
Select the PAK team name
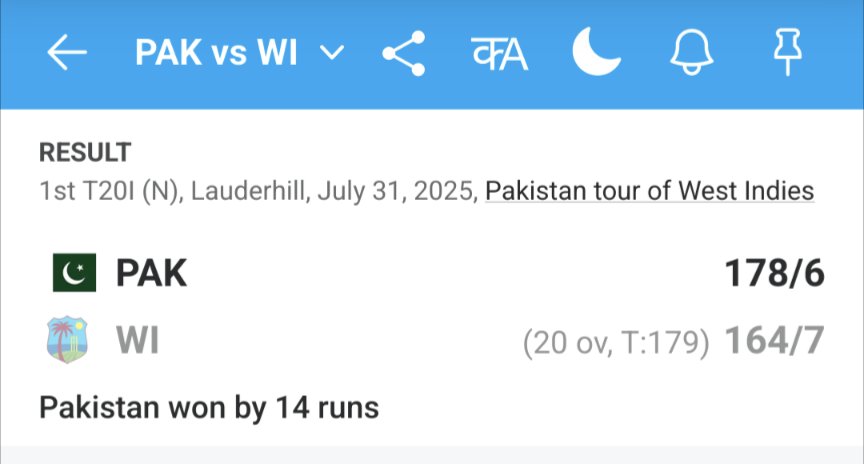pyautogui.click(x=152, y=273)
